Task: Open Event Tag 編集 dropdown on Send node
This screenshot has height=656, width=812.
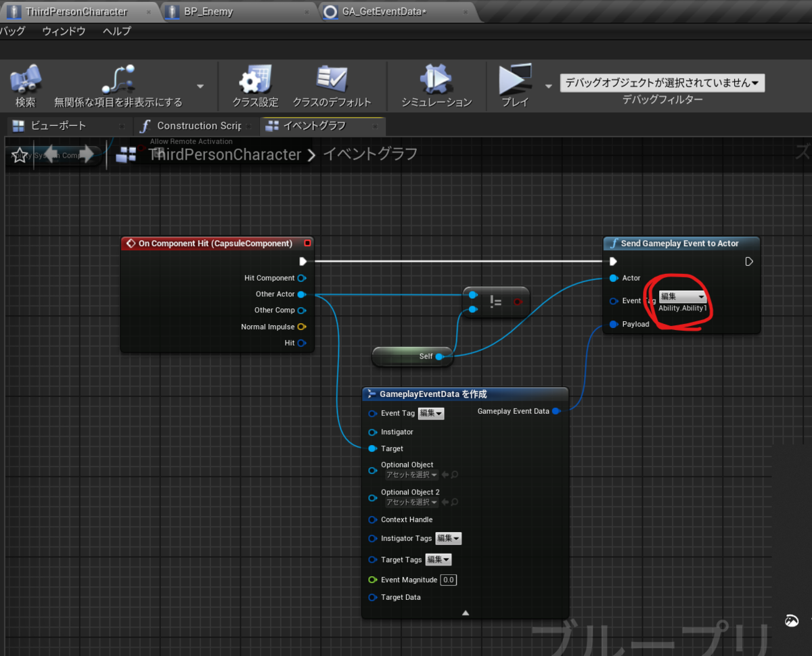Action: [x=683, y=297]
